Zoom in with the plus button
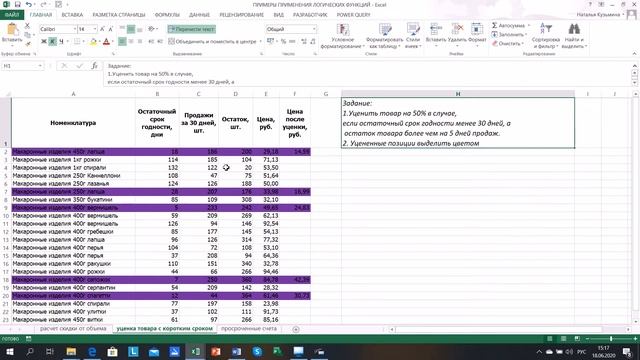The image size is (640, 360). pyautogui.click(x=635, y=339)
